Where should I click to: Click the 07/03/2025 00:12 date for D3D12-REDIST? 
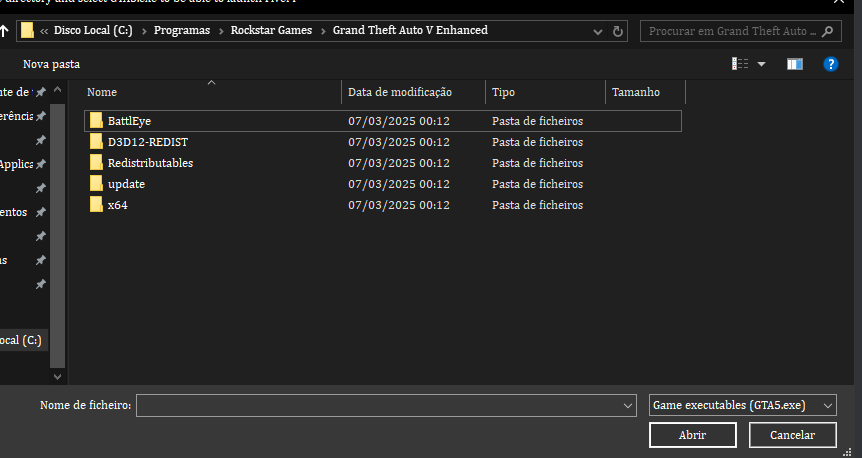pos(399,142)
